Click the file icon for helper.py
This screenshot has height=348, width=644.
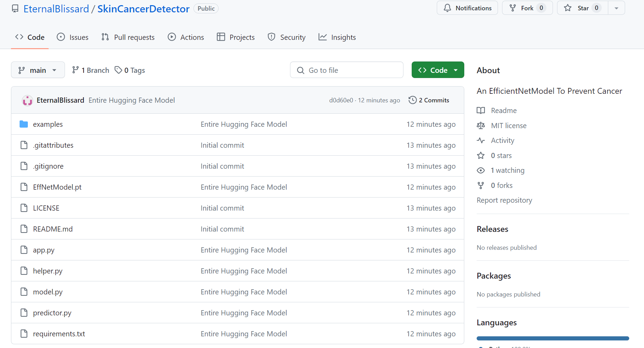(24, 271)
